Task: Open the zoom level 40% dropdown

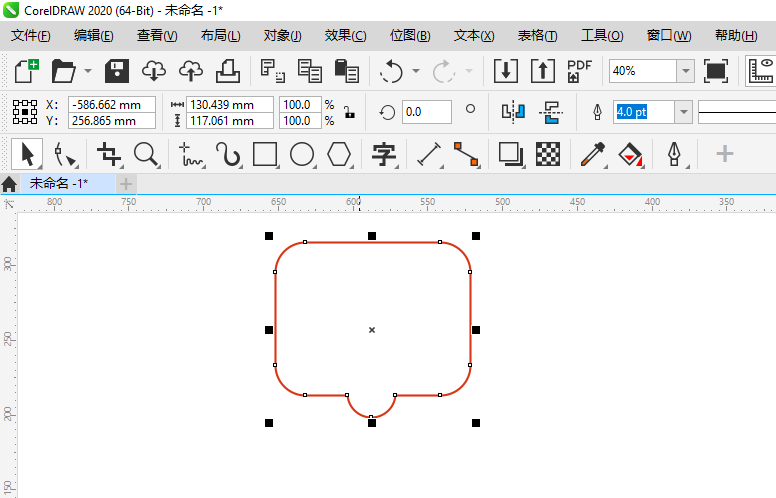Action: click(685, 71)
